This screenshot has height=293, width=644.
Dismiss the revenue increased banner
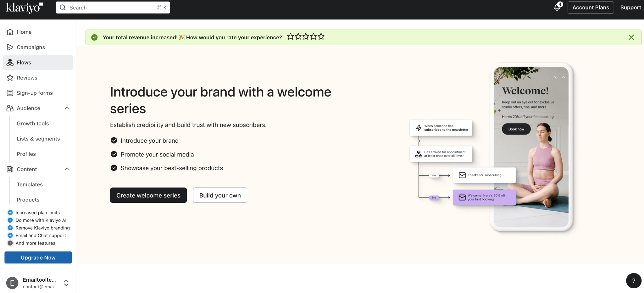[631, 37]
